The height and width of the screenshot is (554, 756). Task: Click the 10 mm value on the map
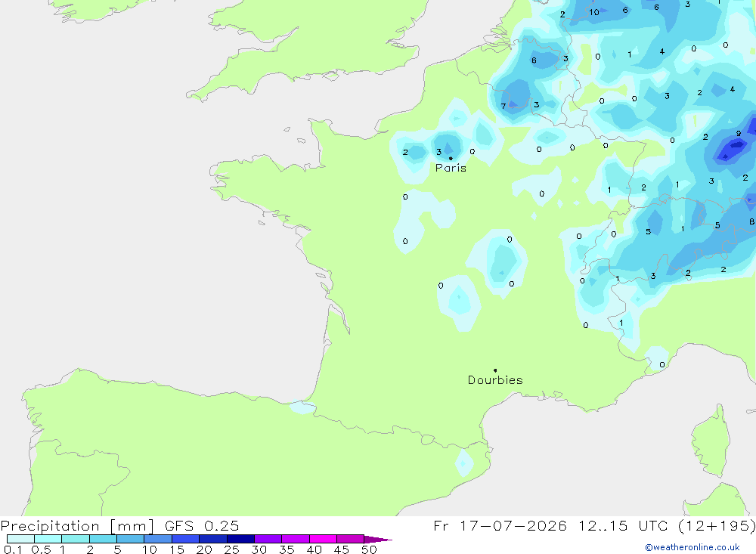594,12
